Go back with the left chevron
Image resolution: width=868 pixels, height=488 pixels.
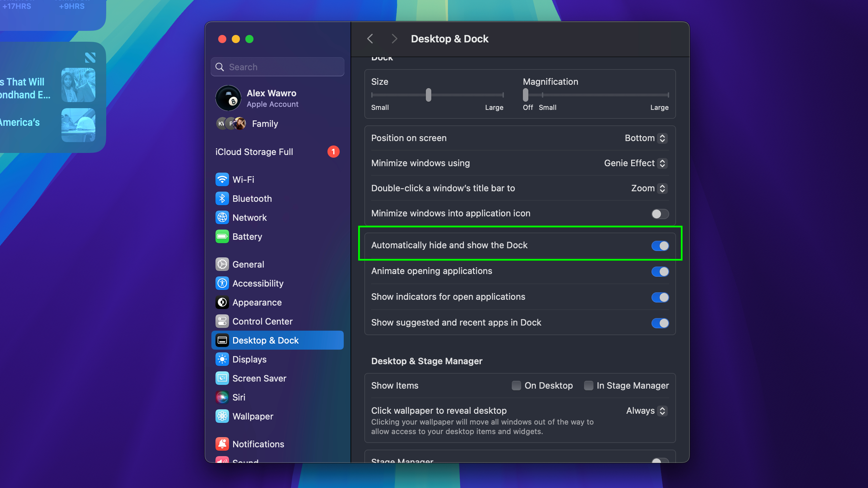(x=370, y=39)
